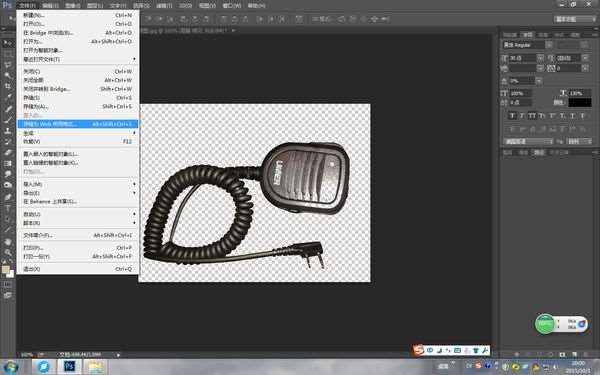Viewport: 600px width, 375px height.
Task: Select the Brush tool
Action: [x=8, y=119]
